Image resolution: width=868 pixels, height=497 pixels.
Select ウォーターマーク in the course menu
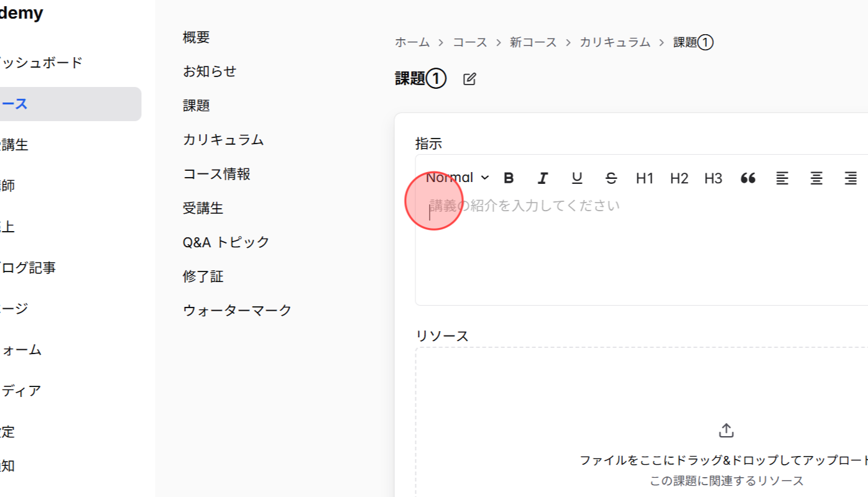pos(237,310)
